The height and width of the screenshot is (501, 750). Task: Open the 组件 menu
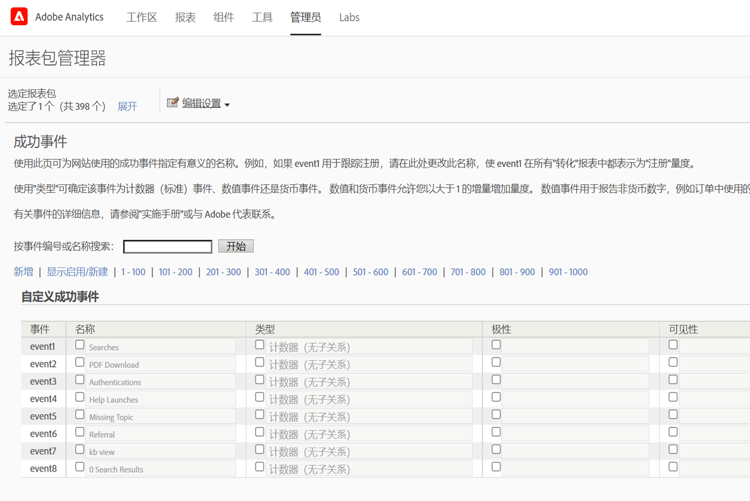223,17
